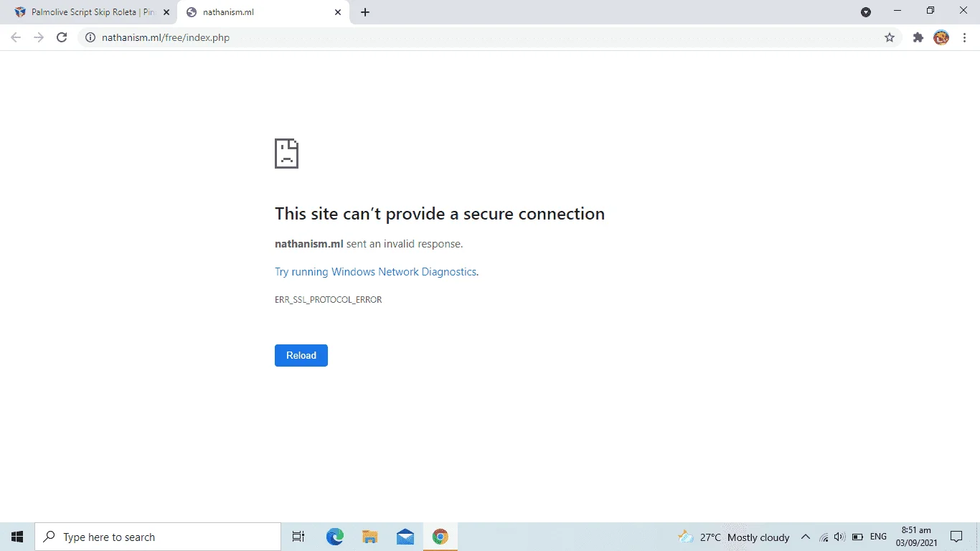The width and height of the screenshot is (980, 551).
Task: Open the clock showing 8:51 am
Action: point(916,537)
